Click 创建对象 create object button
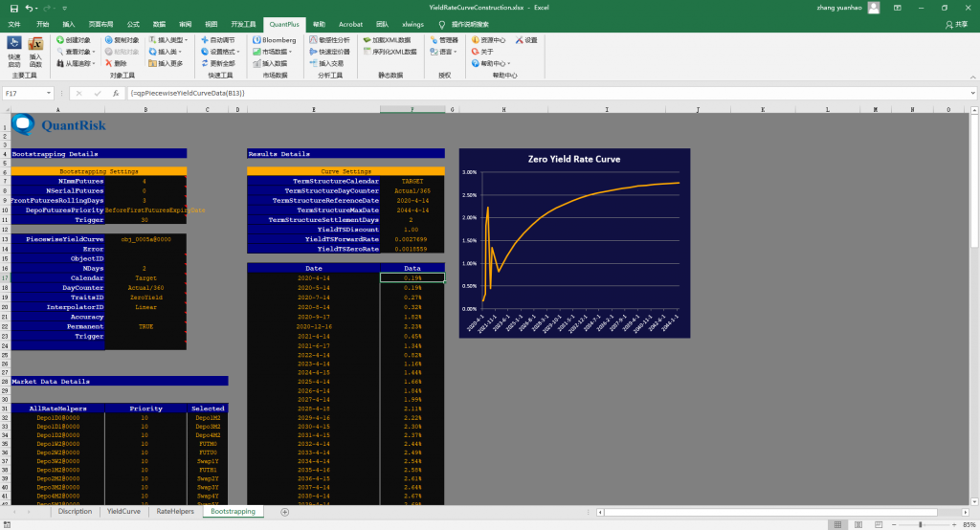 (x=73, y=40)
